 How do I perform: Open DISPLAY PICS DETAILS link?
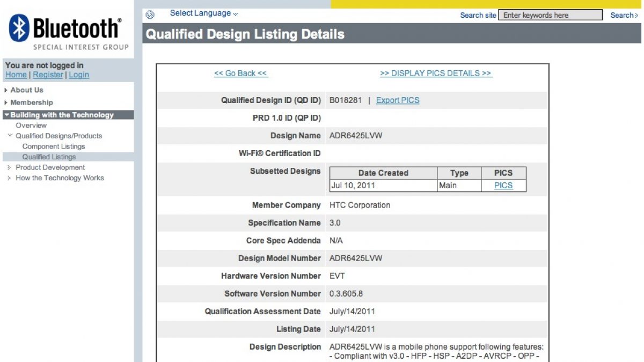(x=436, y=73)
